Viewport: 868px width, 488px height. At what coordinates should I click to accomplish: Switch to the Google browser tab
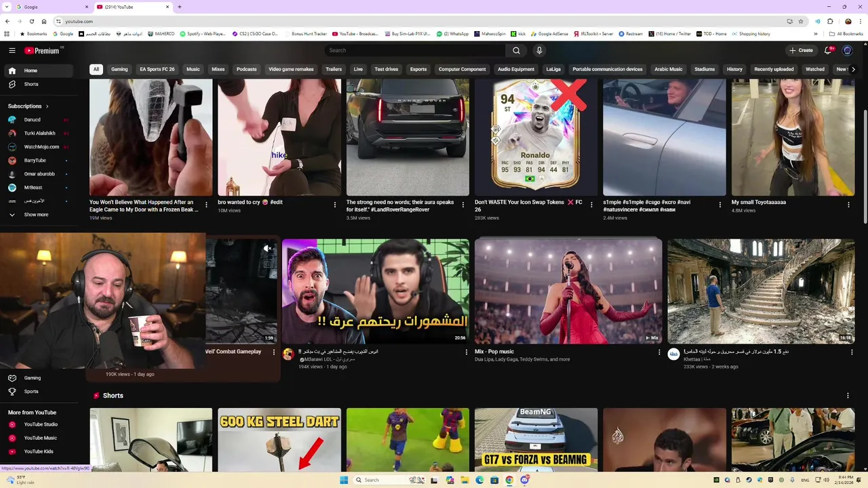coord(52,7)
